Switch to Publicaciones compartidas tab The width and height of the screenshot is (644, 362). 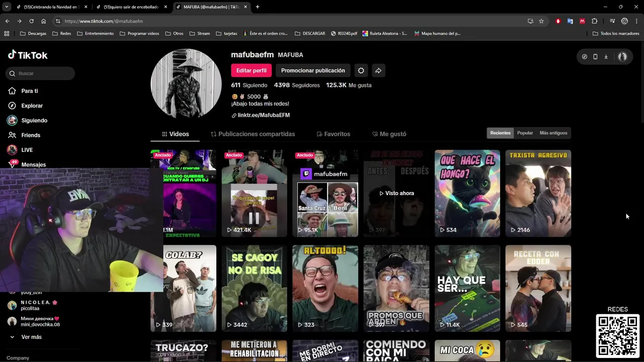(253, 134)
